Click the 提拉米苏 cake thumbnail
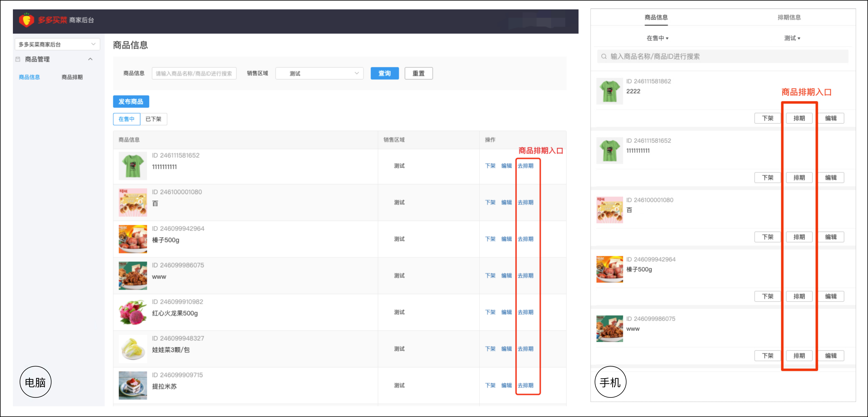Screen dimensions: 868x417 [133, 385]
